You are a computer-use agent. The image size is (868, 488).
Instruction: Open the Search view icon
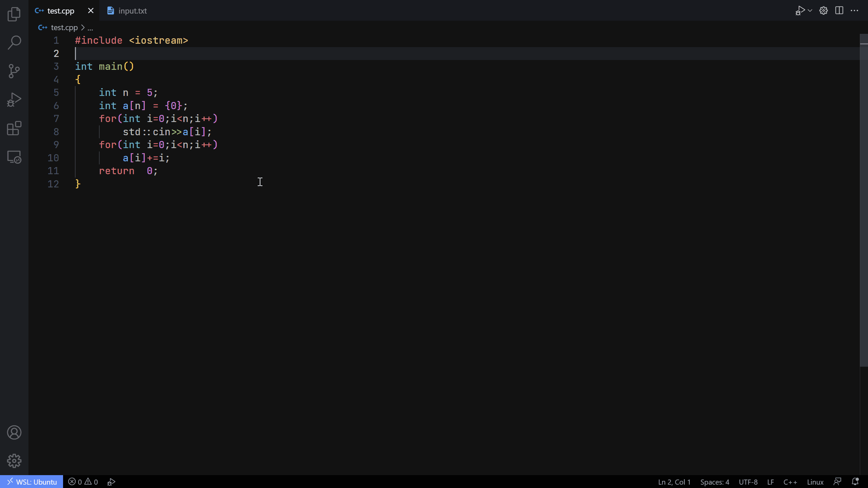14,43
